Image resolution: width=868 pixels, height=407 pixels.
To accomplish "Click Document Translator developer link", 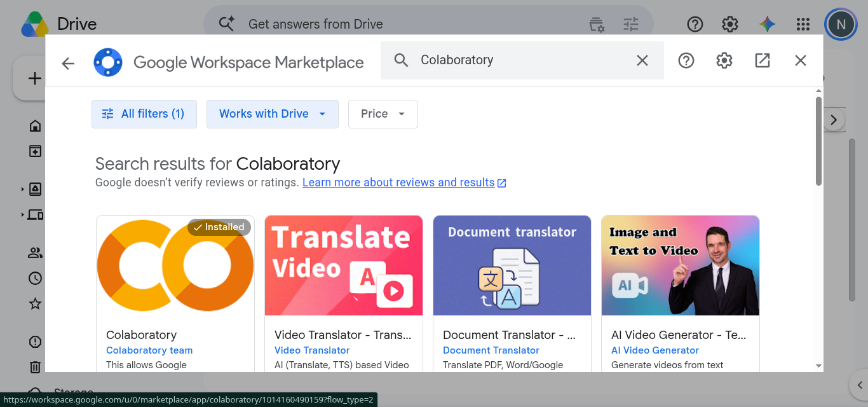I will click(491, 350).
